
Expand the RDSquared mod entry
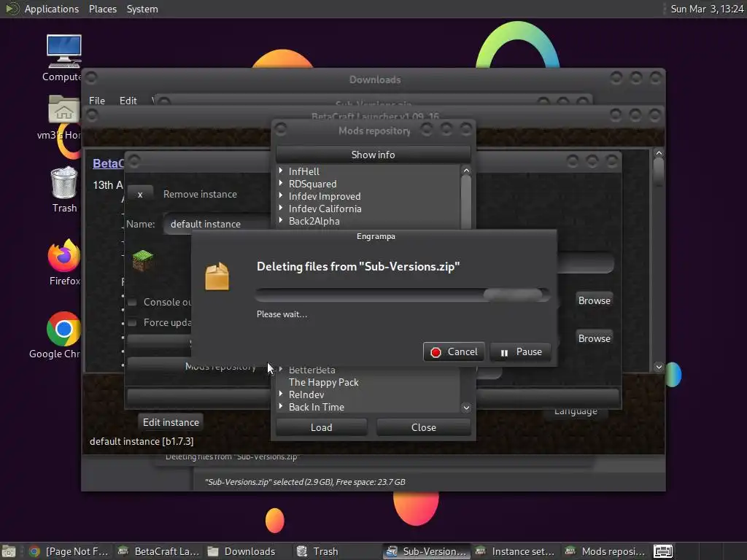[281, 183]
